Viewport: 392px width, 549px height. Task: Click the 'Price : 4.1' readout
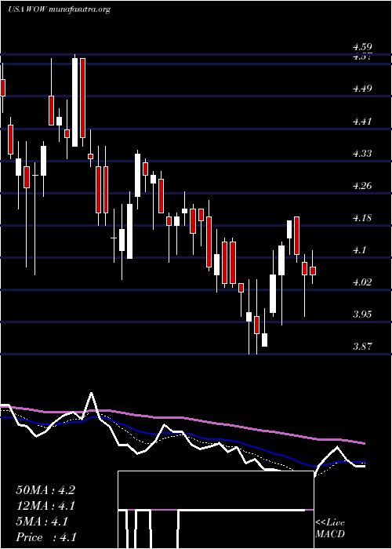(46, 537)
